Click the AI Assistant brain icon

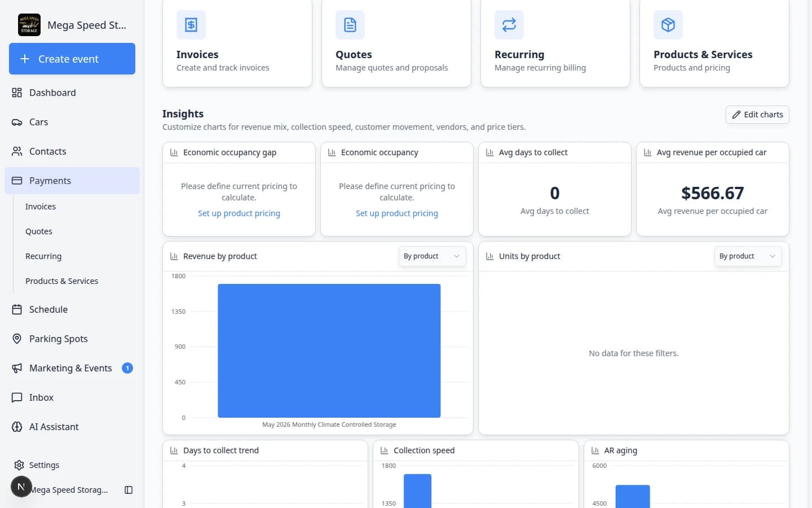[17, 427]
